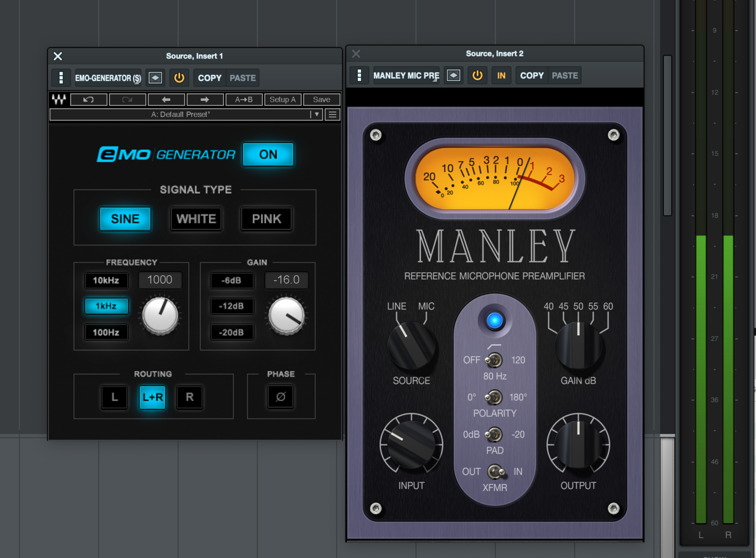This screenshot has height=558, width=756.
Task: Set gain preset to -6dB
Action: click(232, 280)
